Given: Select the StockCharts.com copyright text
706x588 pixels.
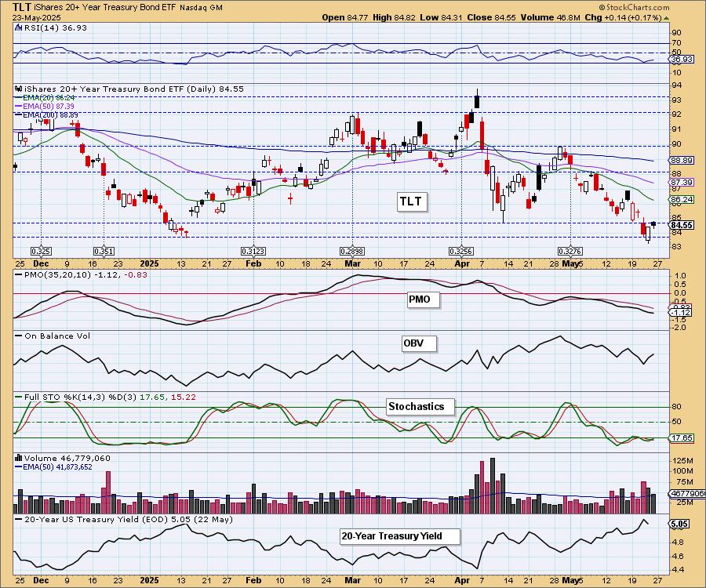Looking at the screenshot, I should 634,7.
